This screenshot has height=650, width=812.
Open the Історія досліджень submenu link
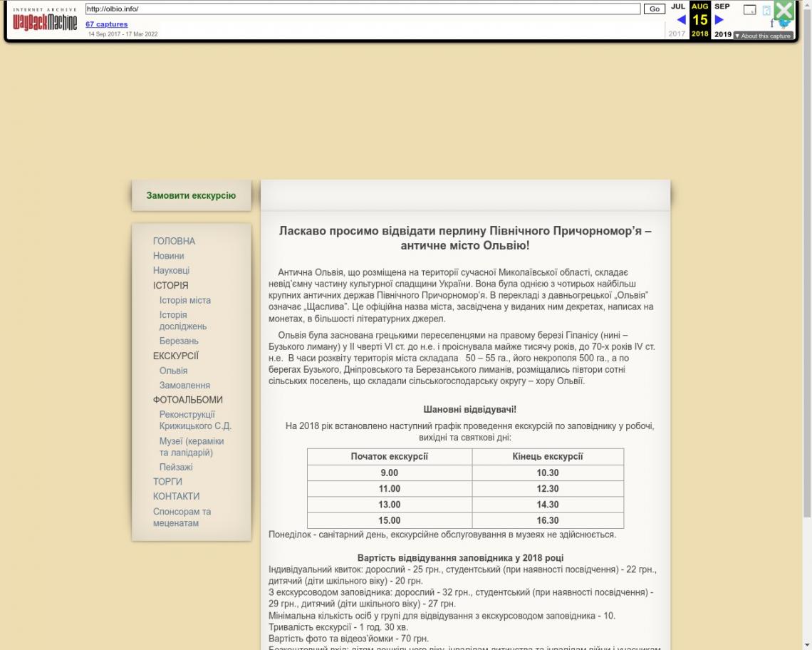pos(183,320)
